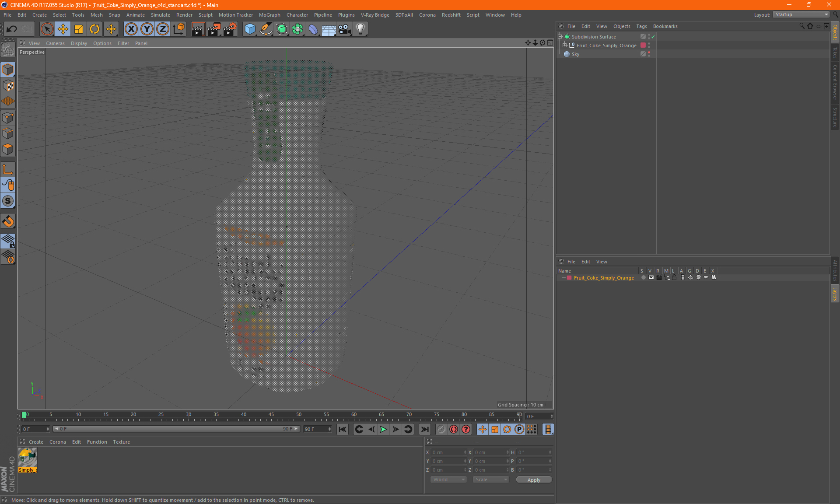The width and height of the screenshot is (840, 504).
Task: Click Render View clapperboard icon
Action: coord(198,29)
